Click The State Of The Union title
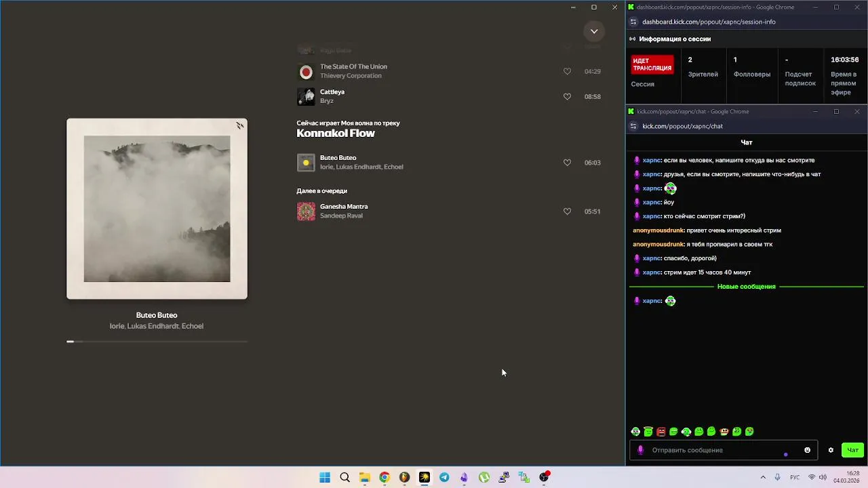Screen dimensions: 868x488 click(353, 66)
